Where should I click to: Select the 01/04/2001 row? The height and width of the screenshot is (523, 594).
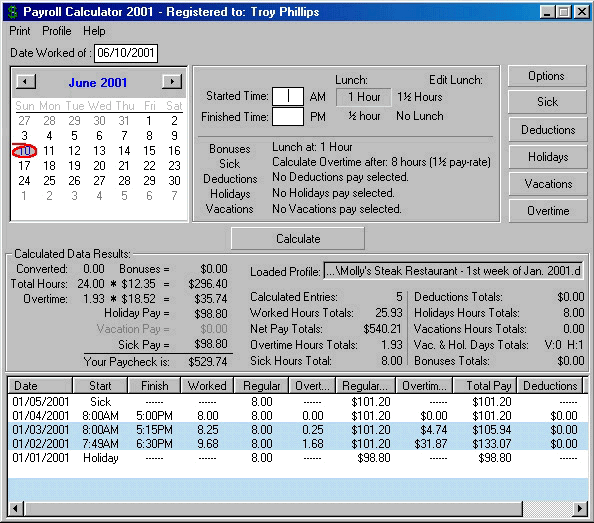point(298,415)
